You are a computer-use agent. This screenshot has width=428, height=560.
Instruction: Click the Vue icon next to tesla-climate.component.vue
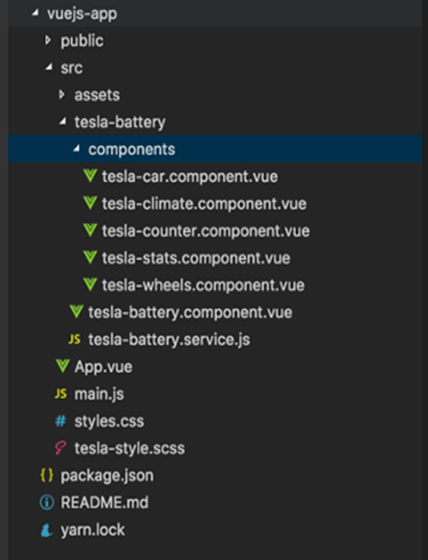(x=90, y=203)
